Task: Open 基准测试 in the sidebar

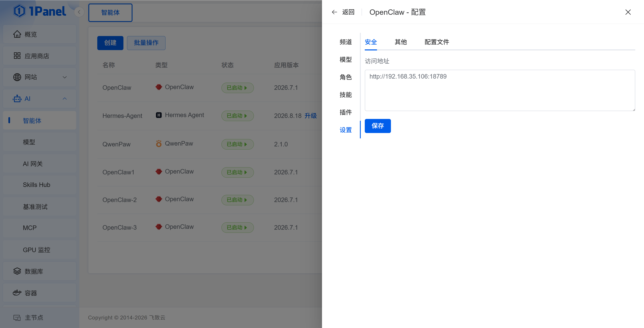Action: pyautogui.click(x=40, y=207)
